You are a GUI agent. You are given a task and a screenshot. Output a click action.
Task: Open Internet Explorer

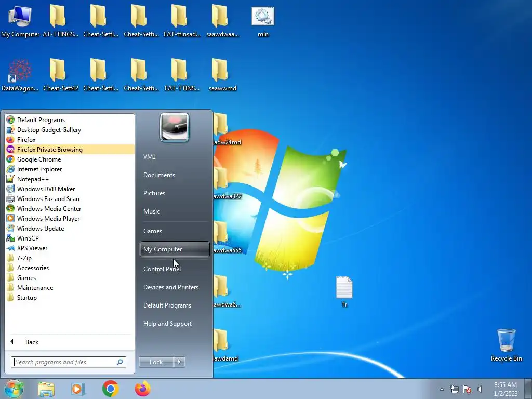pos(70,169)
